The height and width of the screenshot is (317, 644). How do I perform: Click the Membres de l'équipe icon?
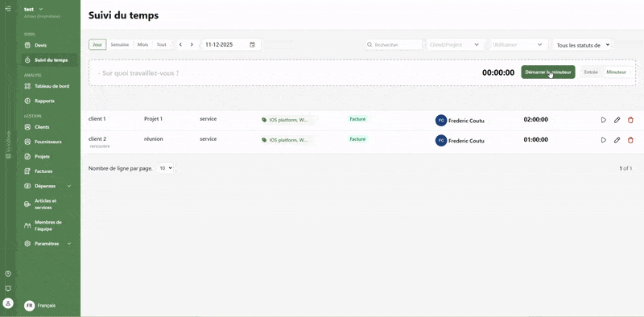point(27,225)
